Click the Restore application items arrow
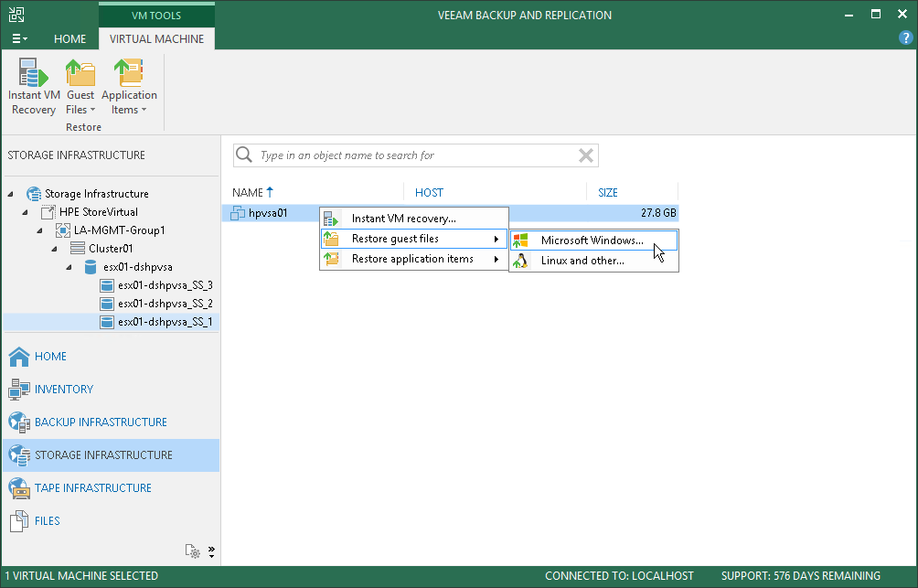Viewport: 918px width, 588px height. (496, 259)
